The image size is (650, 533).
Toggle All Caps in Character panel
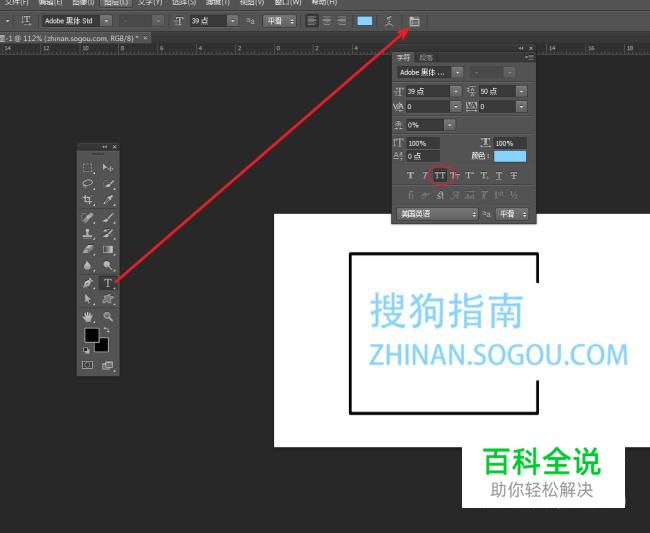(440, 176)
